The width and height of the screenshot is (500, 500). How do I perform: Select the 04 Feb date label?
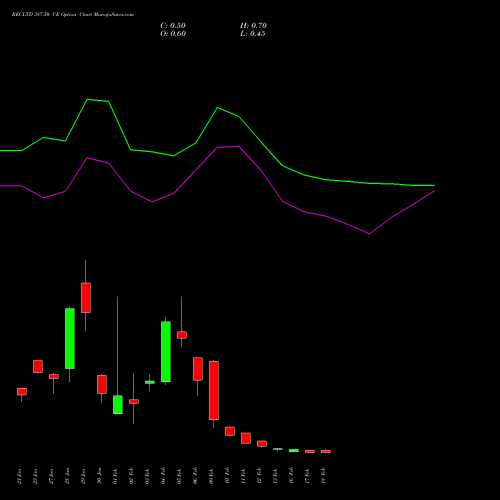163,476
